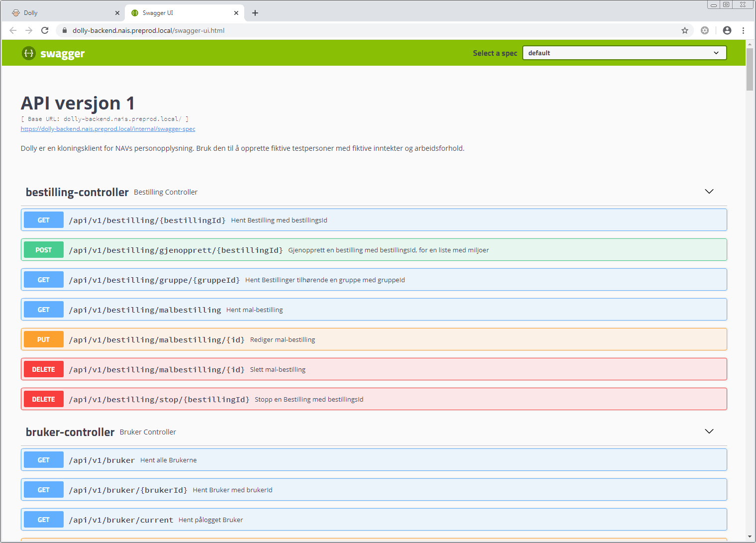Bookmark this page with star icon
Image resolution: width=756 pixels, height=543 pixels.
point(685,30)
